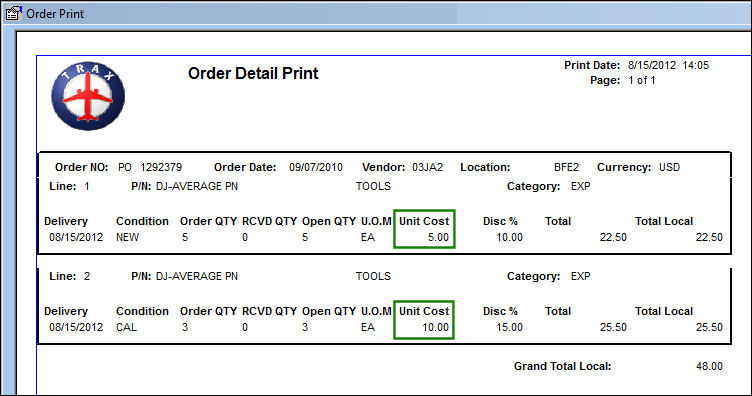This screenshot has height=396, width=752.
Task: Click the TRAX airplane logo
Action: [x=88, y=96]
